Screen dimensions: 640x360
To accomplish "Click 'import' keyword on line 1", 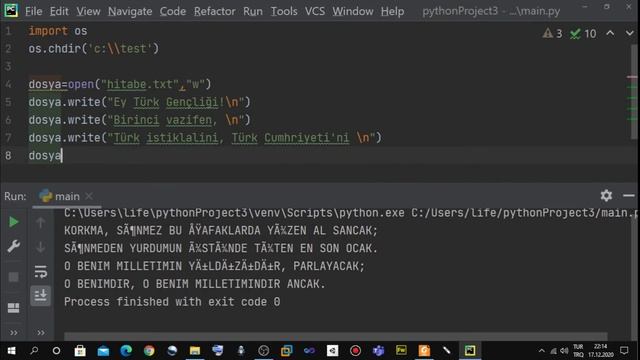I will (48, 31).
